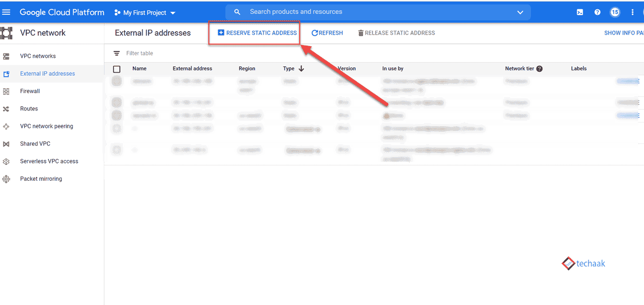The height and width of the screenshot is (305, 644).
Task: Click the External address column header
Action: (x=192, y=69)
